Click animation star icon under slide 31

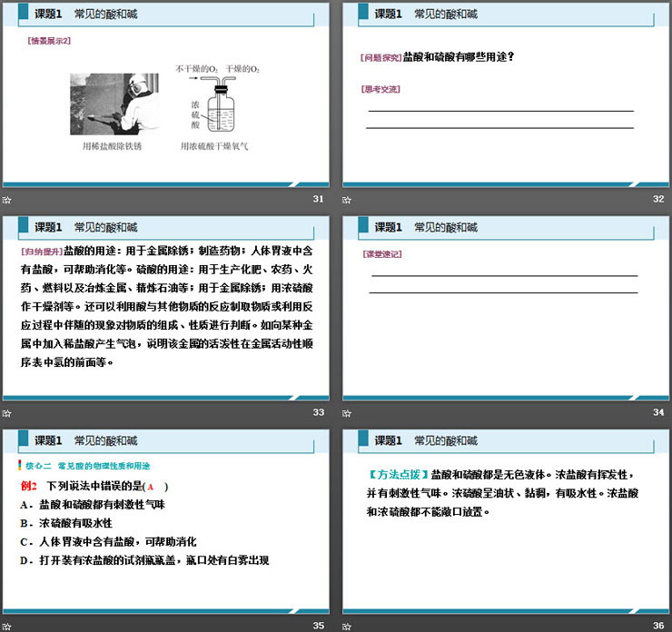coord(6,200)
